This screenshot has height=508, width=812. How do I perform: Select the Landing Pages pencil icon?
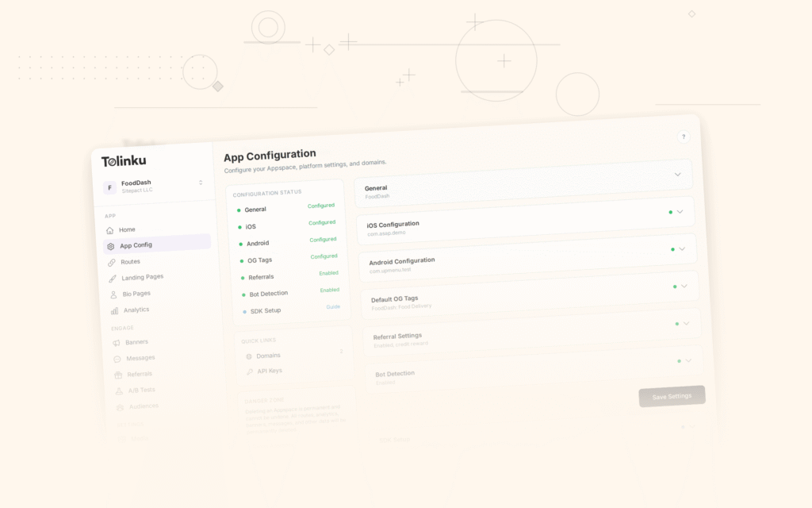tap(112, 277)
